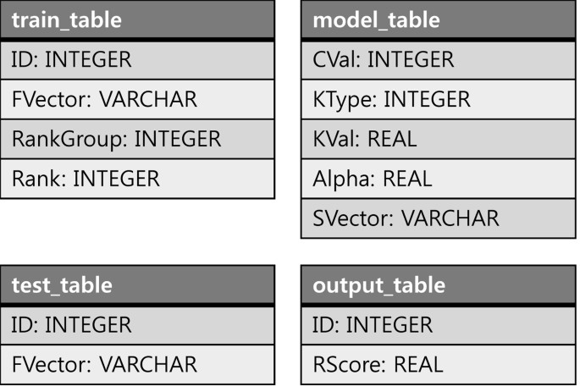Screen dimensions: 580x392
Task: Select the ID row in test_table
Action: 137,325
